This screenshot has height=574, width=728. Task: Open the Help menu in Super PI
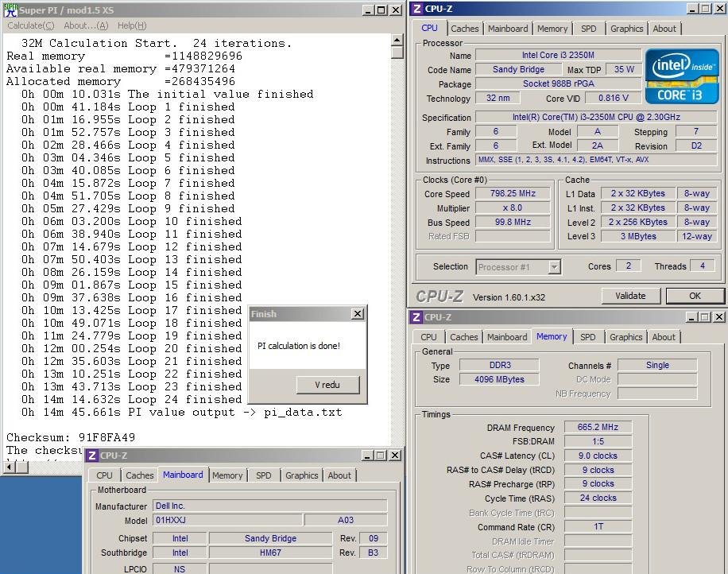pos(132,25)
